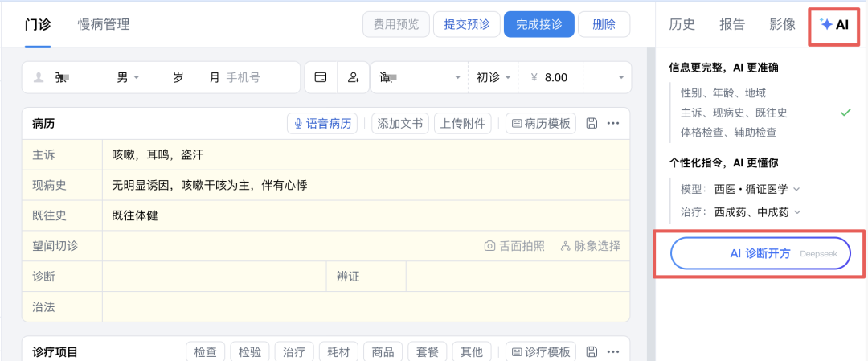This screenshot has width=868, height=361.
Task: Open 治疗 西成药、中成药 dropdown
Action: point(758,212)
